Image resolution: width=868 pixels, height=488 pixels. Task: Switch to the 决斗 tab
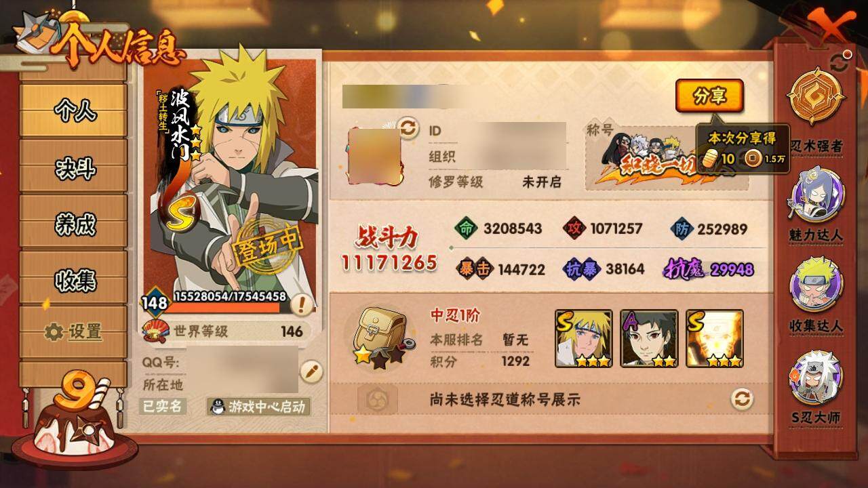click(x=75, y=166)
